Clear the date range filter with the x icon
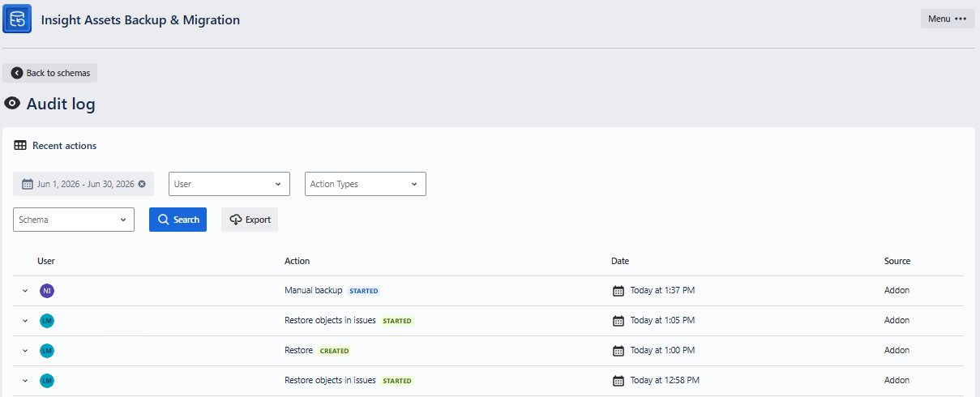The image size is (980, 397). point(142,184)
